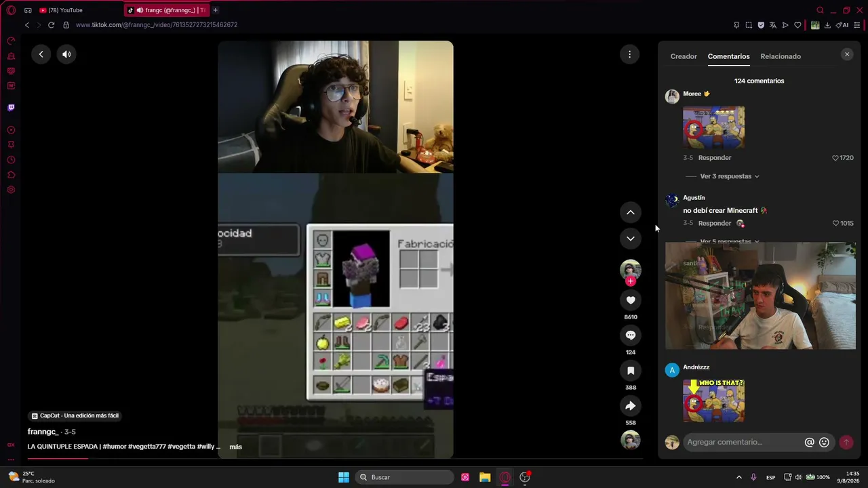Save the video with bookmark button
The width and height of the screenshot is (868, 488).
[631, 371]
